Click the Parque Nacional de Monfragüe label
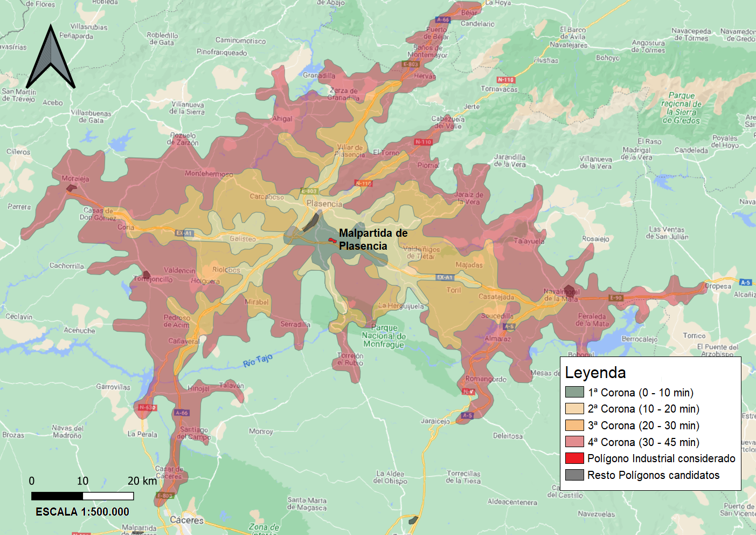The width and height of the screenshot is (756, 535). tap(384, 336)
